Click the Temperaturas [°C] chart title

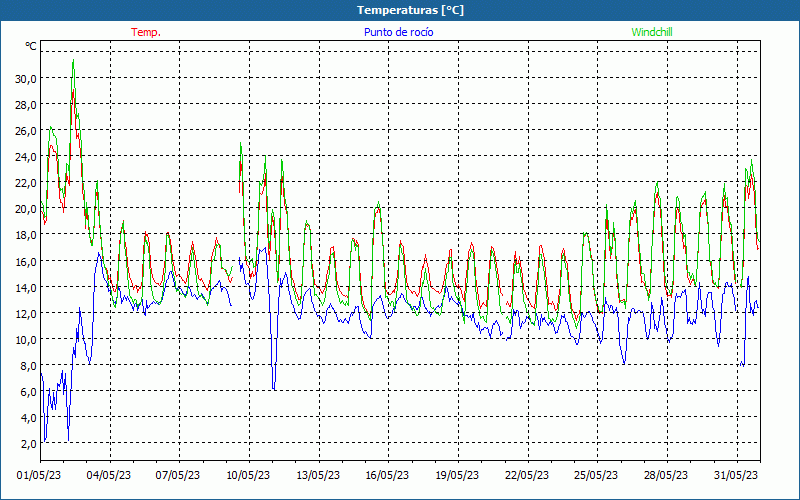[x=410, y=10]
